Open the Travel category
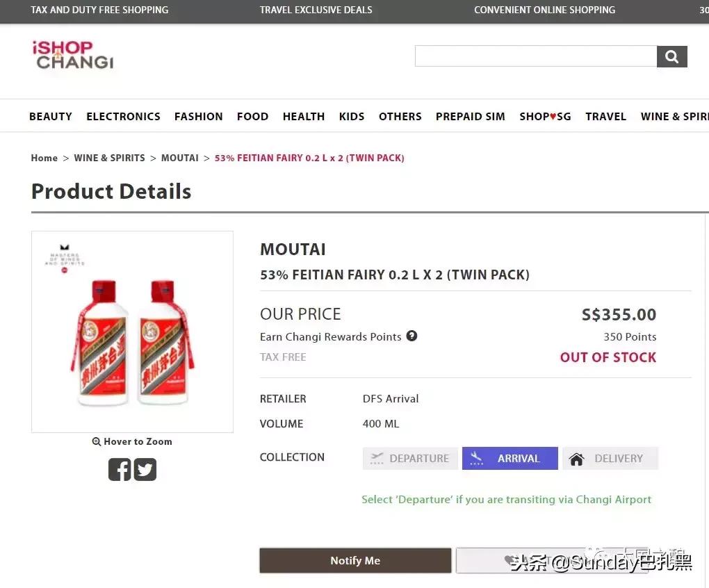This screenshot has width=709, height=588. 605,116
